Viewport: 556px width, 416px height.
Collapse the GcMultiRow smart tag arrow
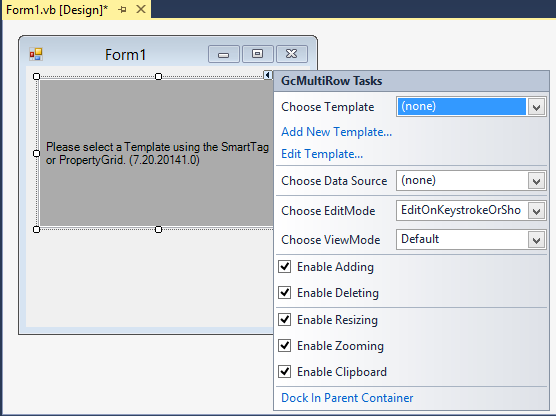click(268, 75)
